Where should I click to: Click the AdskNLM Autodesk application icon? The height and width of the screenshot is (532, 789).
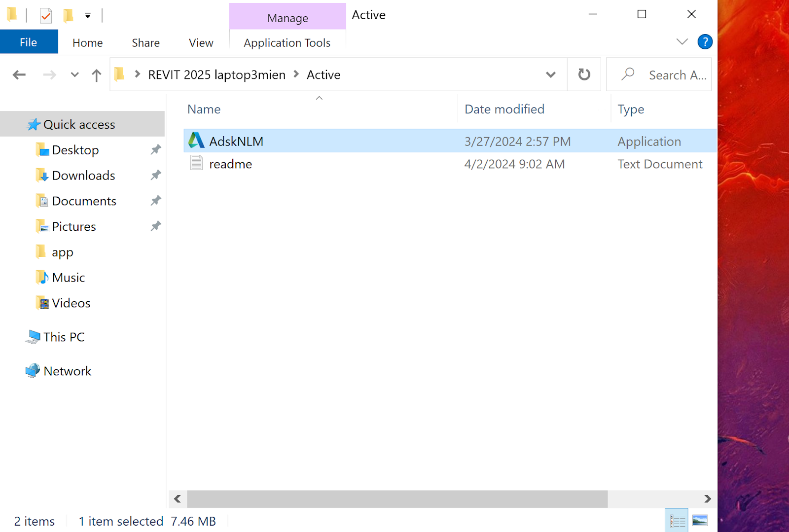coord(196,141)
